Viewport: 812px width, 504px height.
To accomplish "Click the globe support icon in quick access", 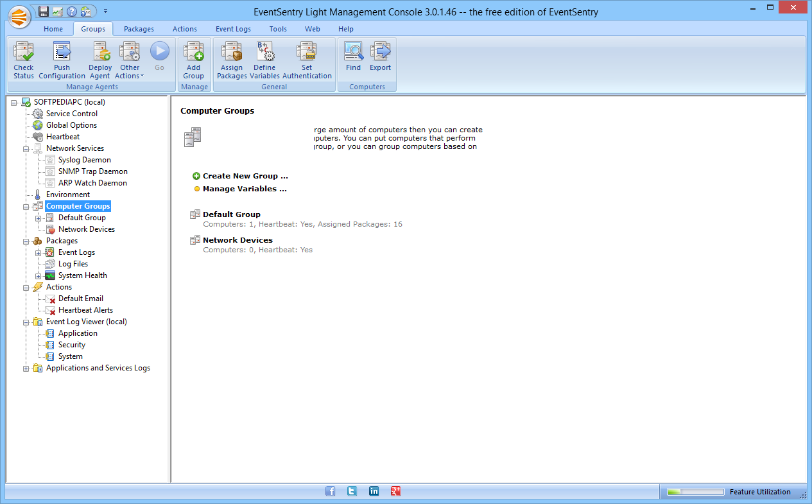I will coord(86,11).
